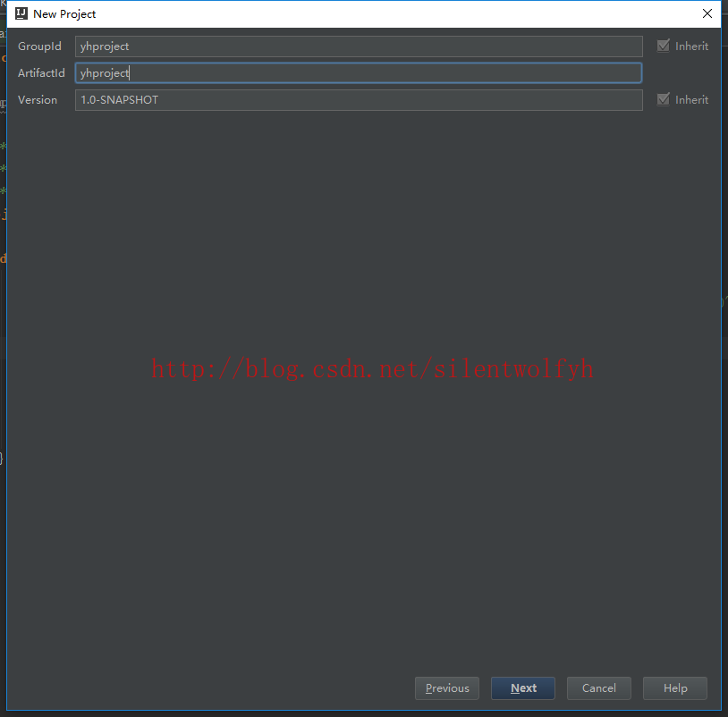
Task: Click the Version label
Action: pos(38,100)
